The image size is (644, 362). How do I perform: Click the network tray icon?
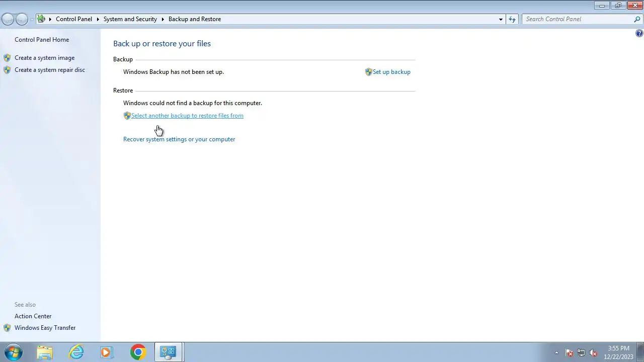coord(581,352)
